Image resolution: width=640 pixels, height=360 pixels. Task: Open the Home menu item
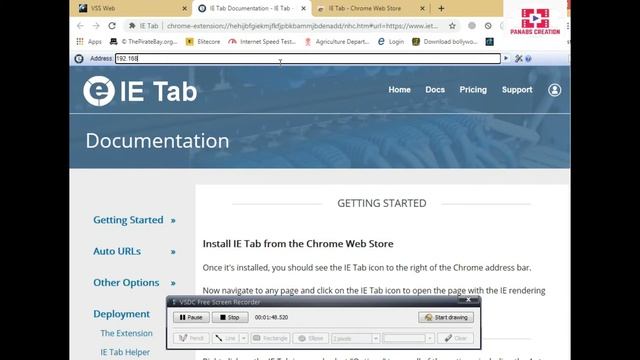coord(399,90)
